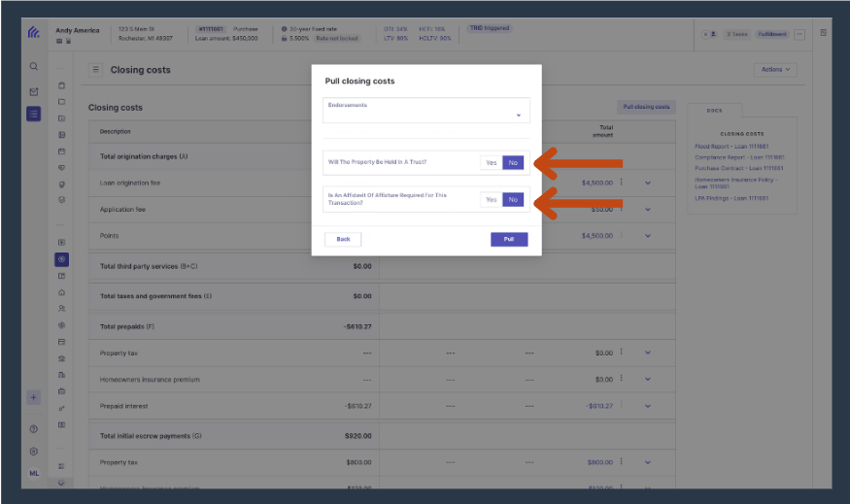Select No for property held in trust

coord(513,162)
